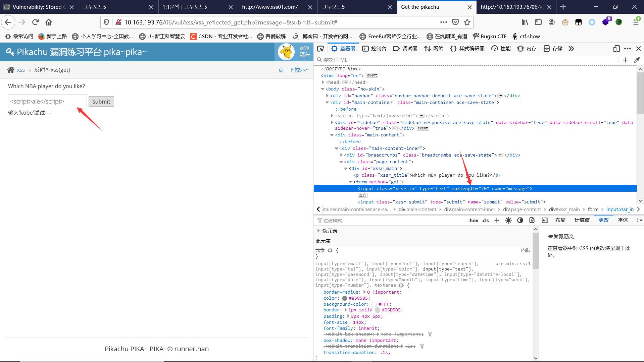Open the ctf.show bookmark
The height and width of the screenshot is (362, 644).
[526, 36]
